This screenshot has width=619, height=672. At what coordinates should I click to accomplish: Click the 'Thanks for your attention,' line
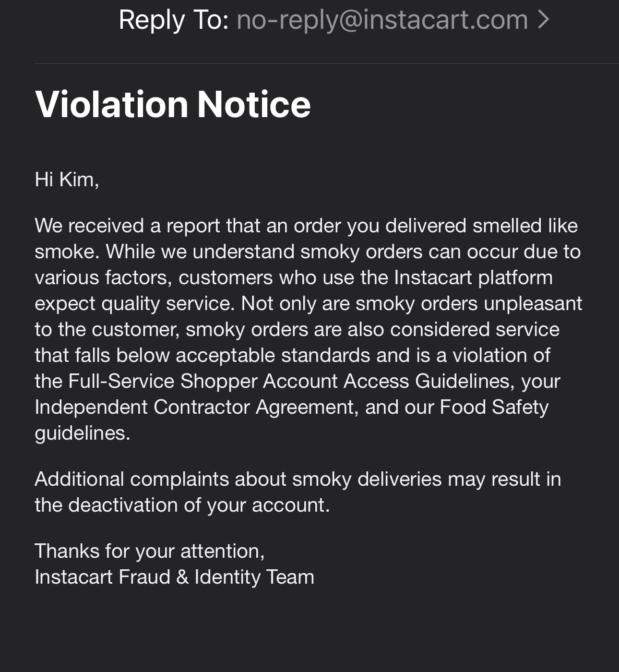[150, 551]
